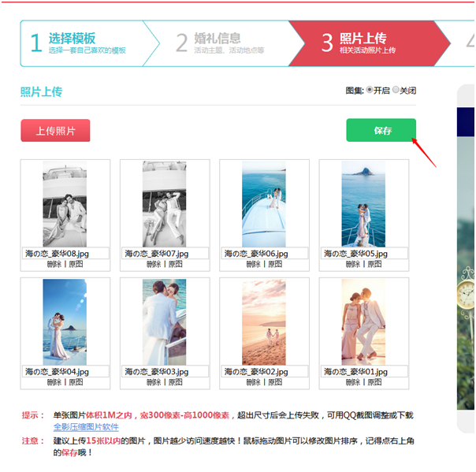
Task: Delete photo 海の恋_豪华08.jpg via 删除
Action: pos(54,265)
